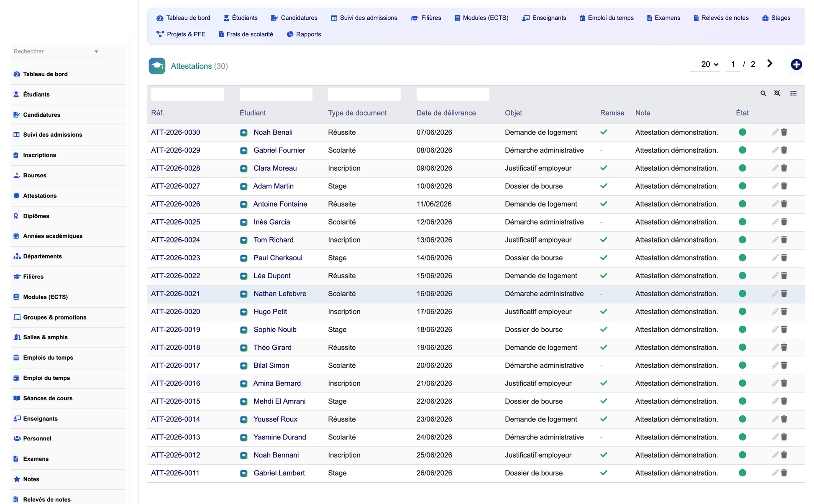Open Frais de scolarité in top menu
814x504 pixels.
tap(246, 34)
